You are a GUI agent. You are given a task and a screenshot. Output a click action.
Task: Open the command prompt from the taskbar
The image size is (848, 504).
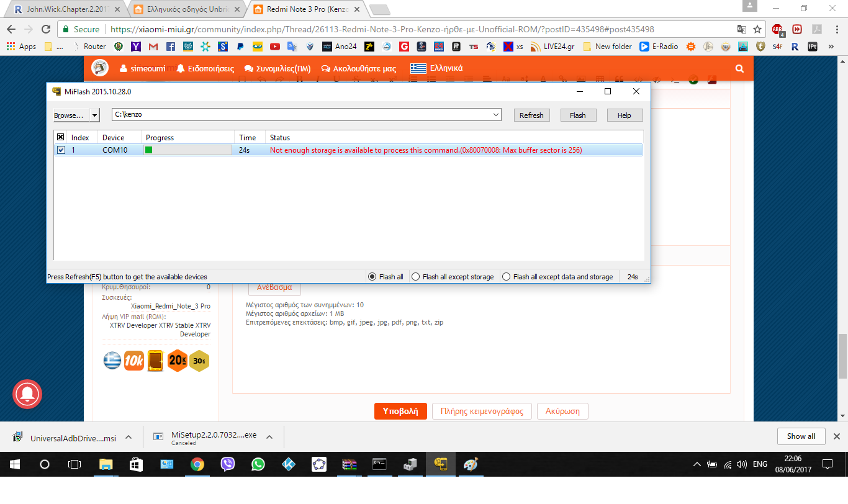(380, 464)
